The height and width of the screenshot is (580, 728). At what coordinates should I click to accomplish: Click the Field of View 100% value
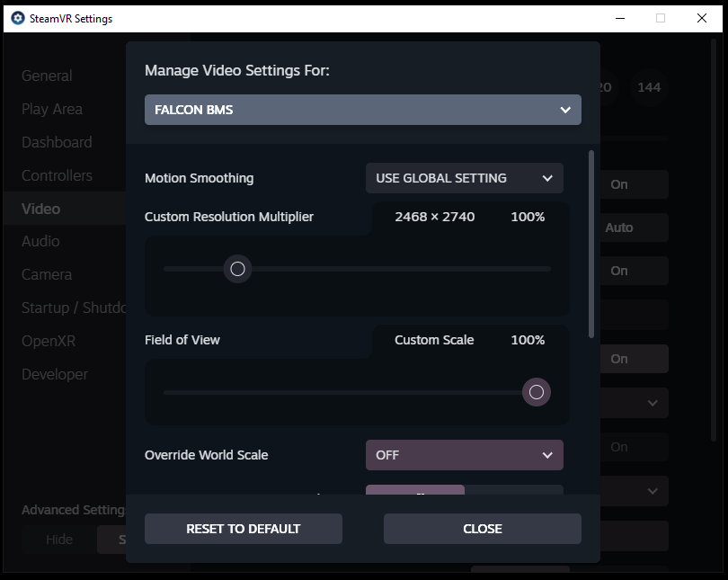(528, 340)
